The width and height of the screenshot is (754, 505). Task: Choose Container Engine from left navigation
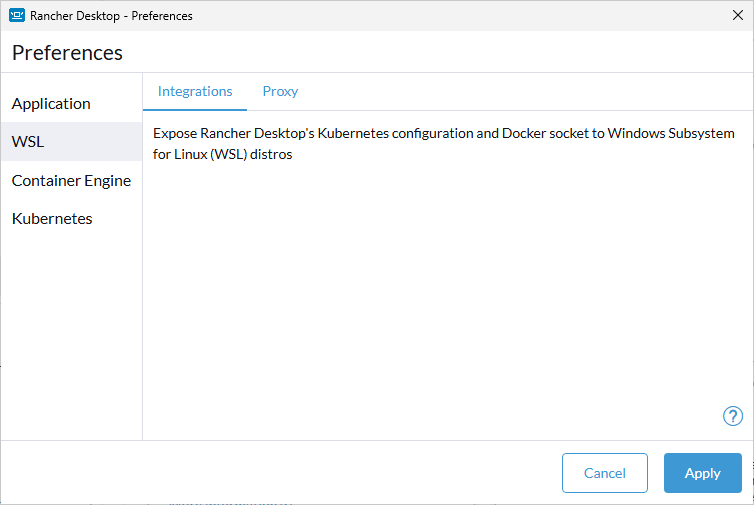71,181
